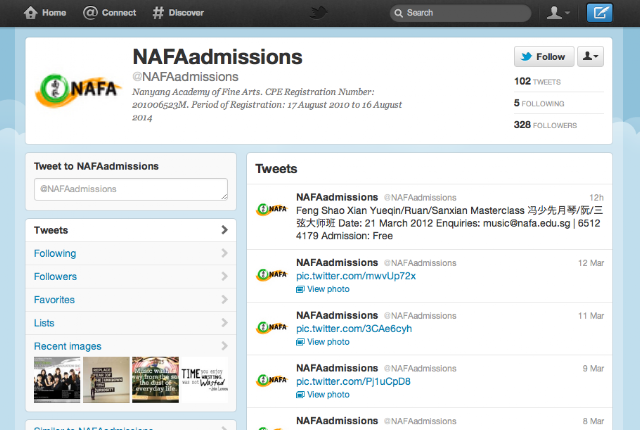Image resolution: width=640 pixels, height=430 pixels.
Task: Click the Masterclass tweet text
Action: point(449,223)
